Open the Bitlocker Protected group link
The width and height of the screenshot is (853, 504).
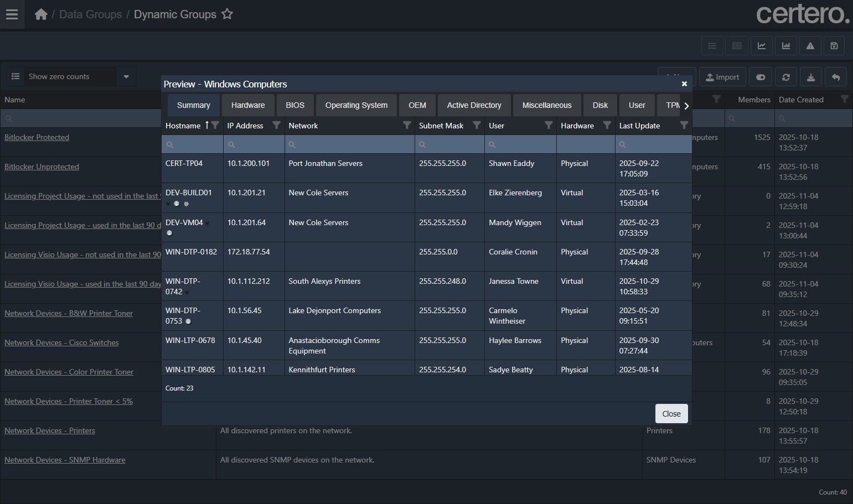[37, 137]
